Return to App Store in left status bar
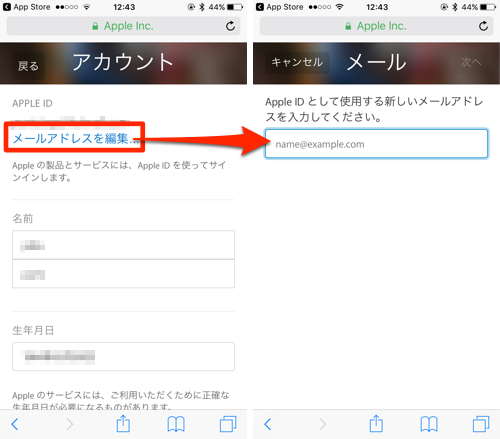 27,7
